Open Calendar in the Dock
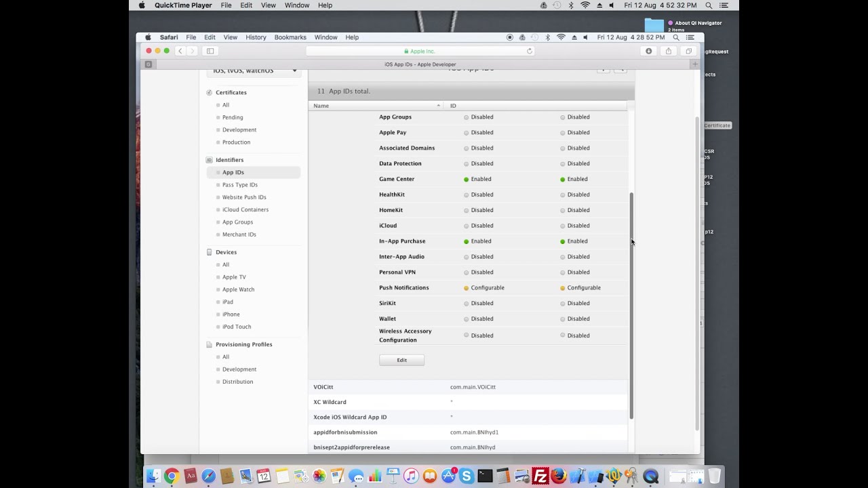The image size is (868, 488). (x=264, y=476)
